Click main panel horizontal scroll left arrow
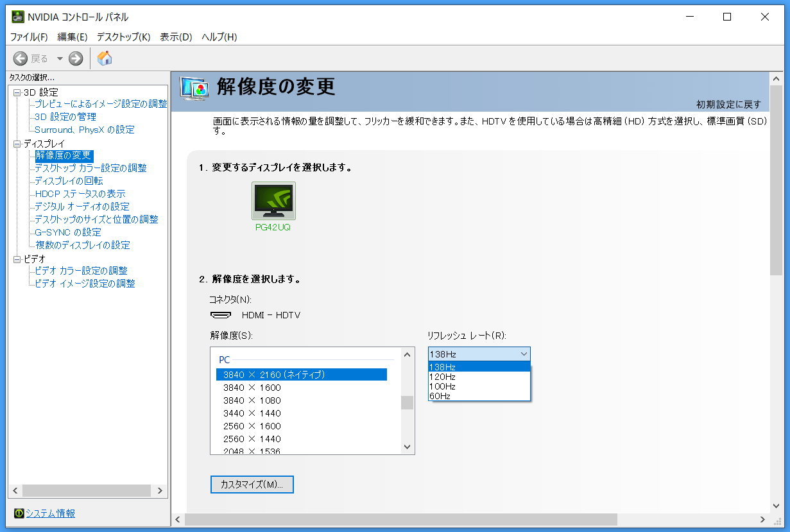This screenshot has width=790, height=532. point(178,519)
